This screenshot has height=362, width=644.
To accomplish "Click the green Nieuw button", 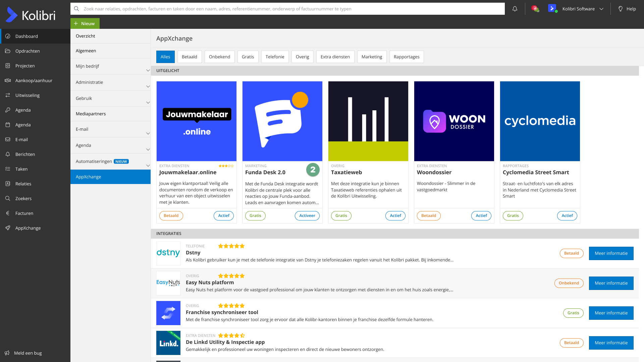I will tap(85, 23).
